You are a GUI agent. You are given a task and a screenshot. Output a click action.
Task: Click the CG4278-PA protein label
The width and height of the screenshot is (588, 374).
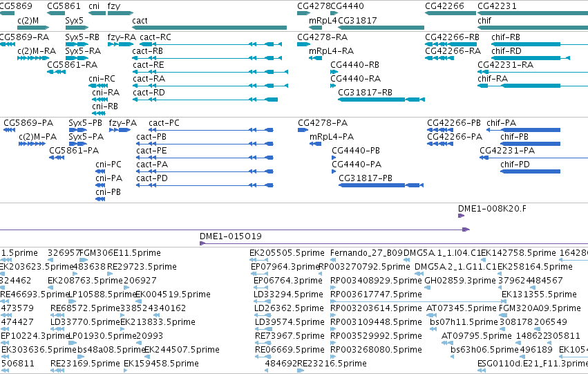click(x=323, y=123)
